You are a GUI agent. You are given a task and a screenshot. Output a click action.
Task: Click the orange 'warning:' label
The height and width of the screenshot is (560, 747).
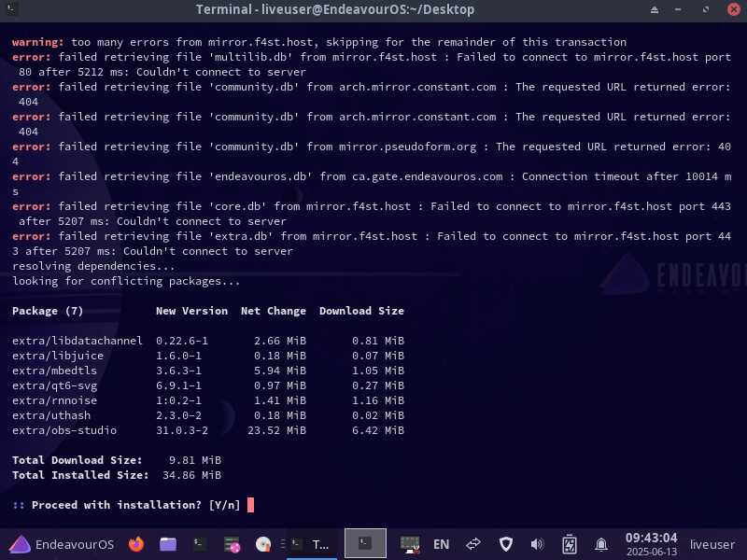[37, 42]
